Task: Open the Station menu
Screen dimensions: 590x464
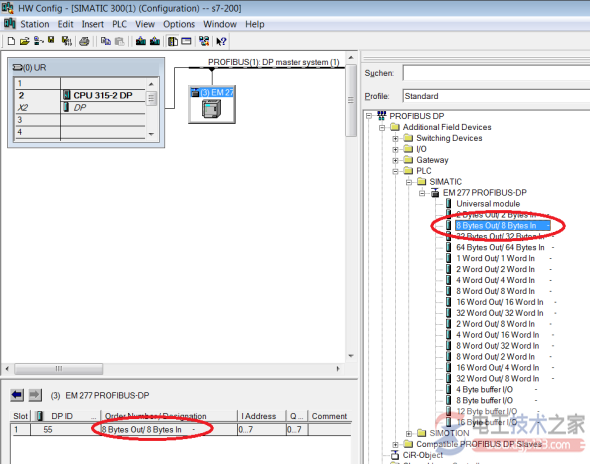Action: click(35, 24)
